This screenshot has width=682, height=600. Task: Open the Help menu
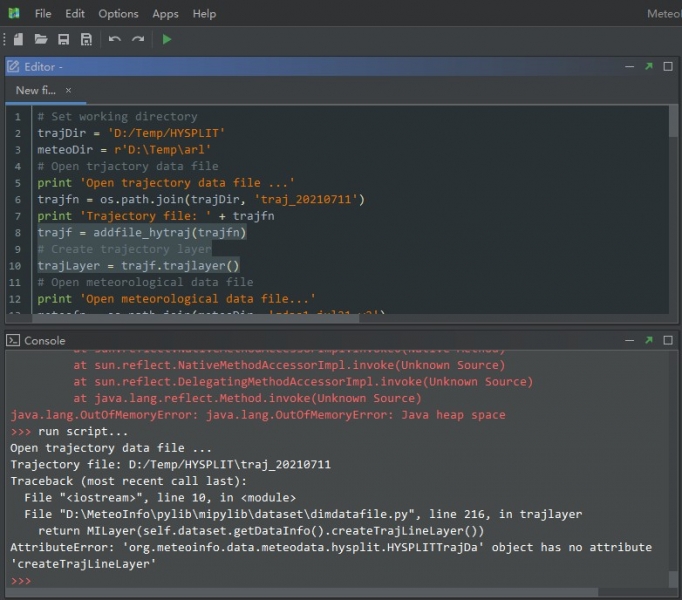pyautogui.click(x=204, y=14)
